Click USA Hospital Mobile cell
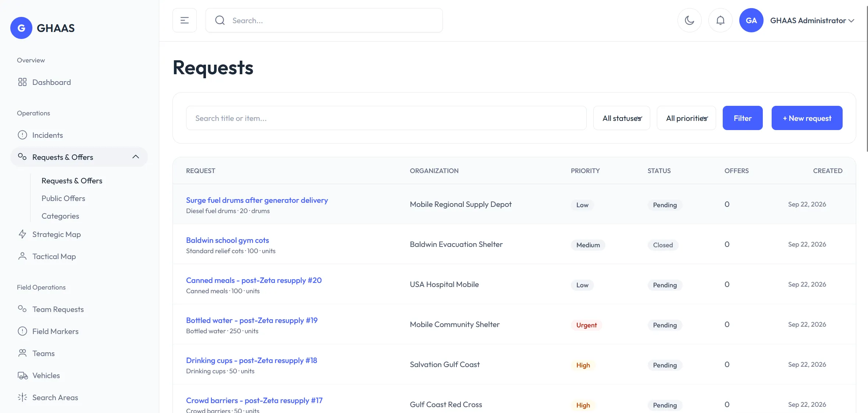 point(444,284)
